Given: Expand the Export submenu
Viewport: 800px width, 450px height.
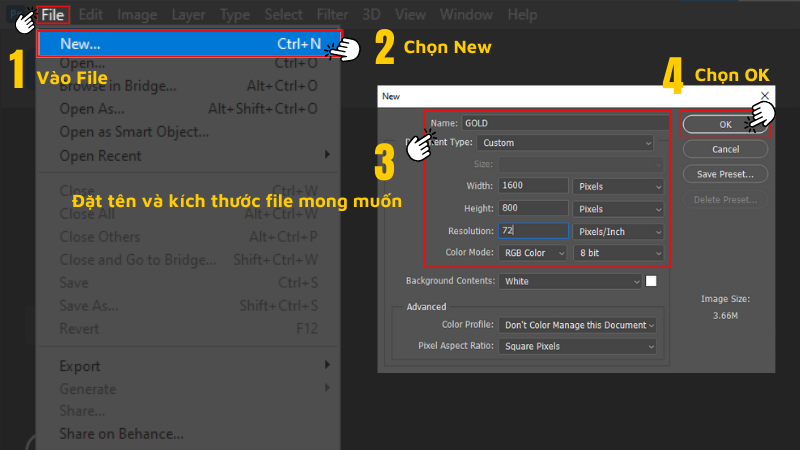Looking at the screenshot, I should 189,366.
